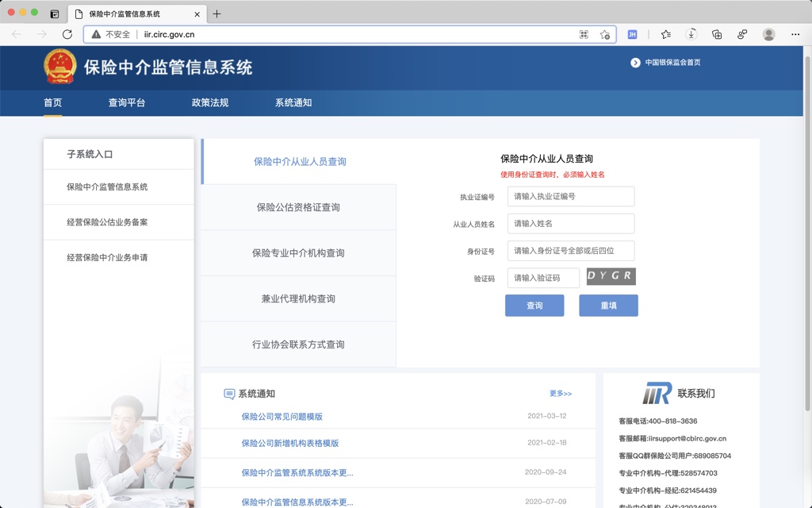Open the 查询平台 navigation item
Screen dimensions: 812x508
tap(127, 102)
